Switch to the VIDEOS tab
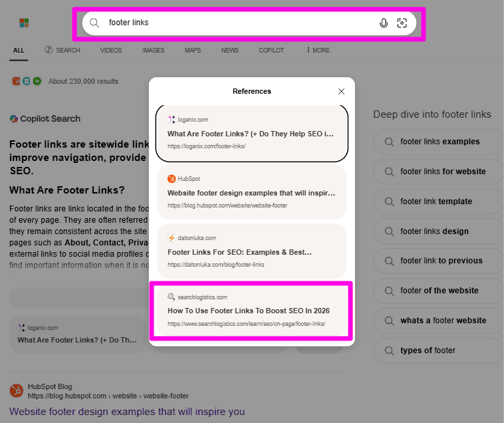504x423 pixels. tap(111, 51)
